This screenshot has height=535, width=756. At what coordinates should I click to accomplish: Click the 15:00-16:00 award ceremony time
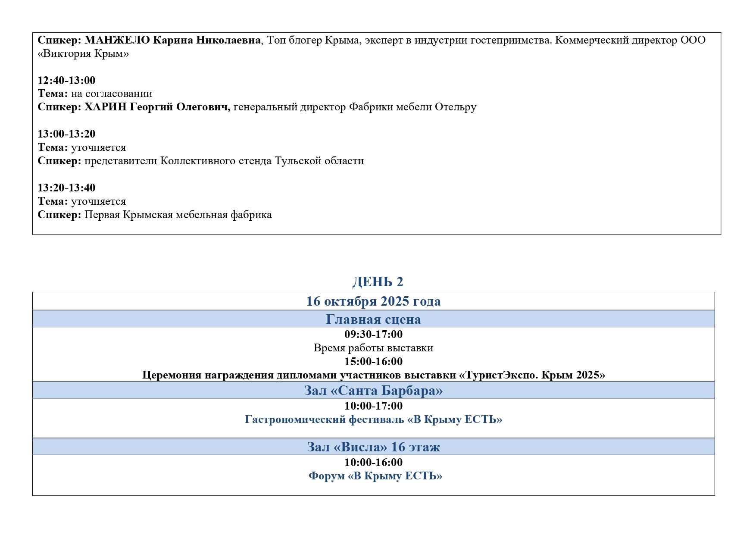pyautogui.click(x=373, y=361)
